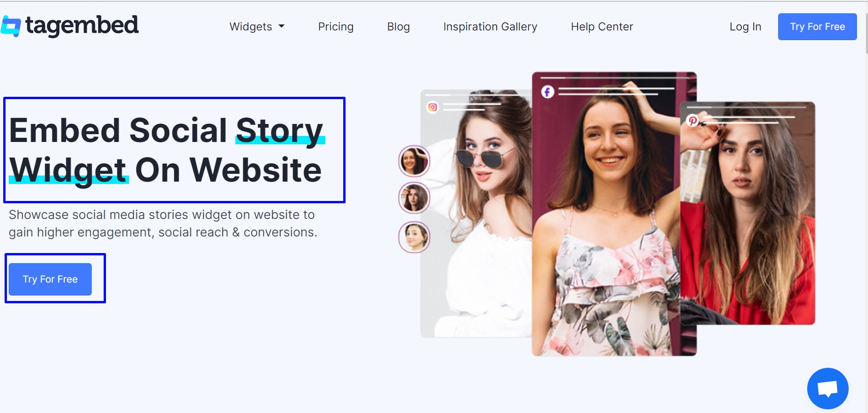Click the Facebook icon on story card

547,92
